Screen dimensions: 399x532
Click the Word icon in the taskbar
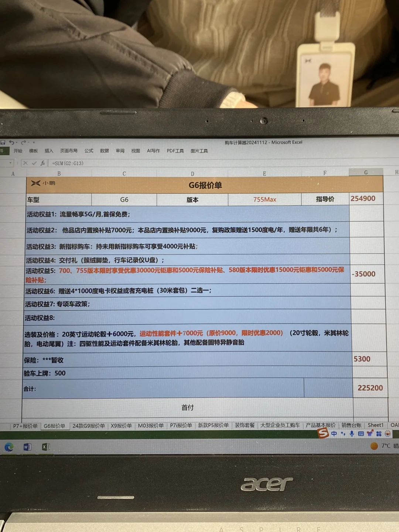pyautogui.click(x=27, y=447)
